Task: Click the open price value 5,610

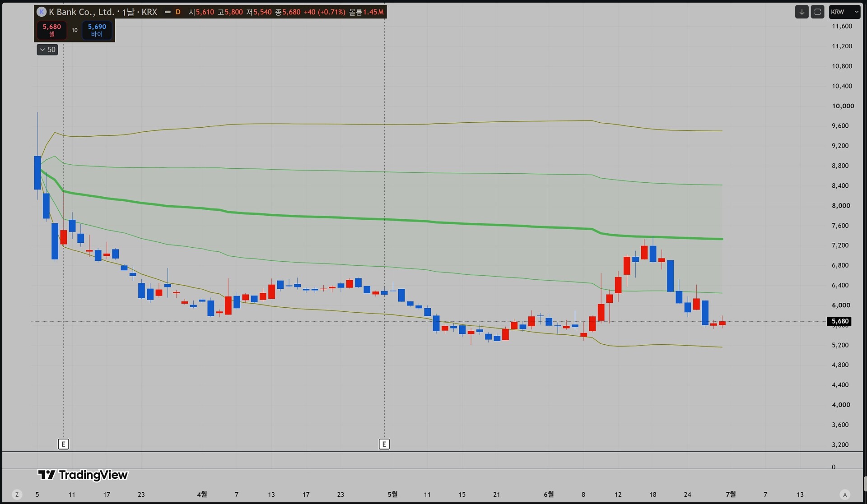Action: [x=205, y=12]
